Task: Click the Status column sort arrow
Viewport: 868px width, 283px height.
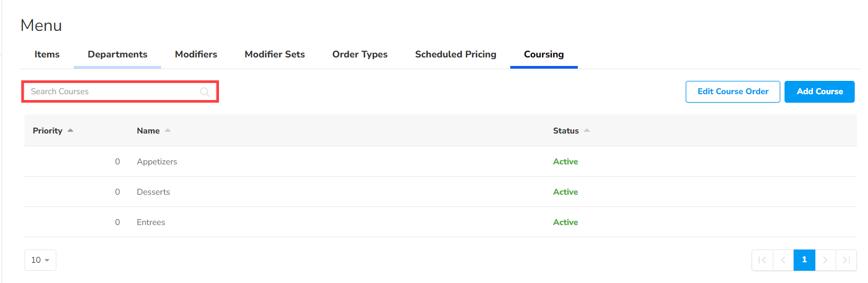Action: click(x=587, y=130)
